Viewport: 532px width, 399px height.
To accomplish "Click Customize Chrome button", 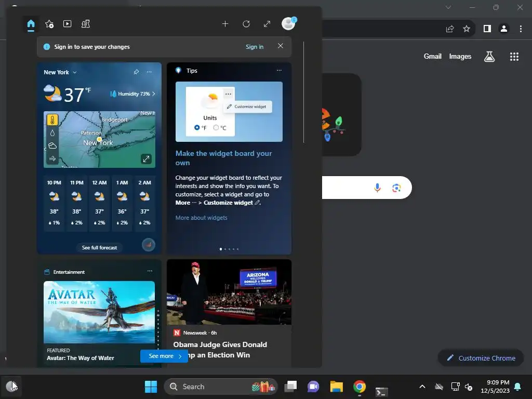I will [x=481, y=358].
